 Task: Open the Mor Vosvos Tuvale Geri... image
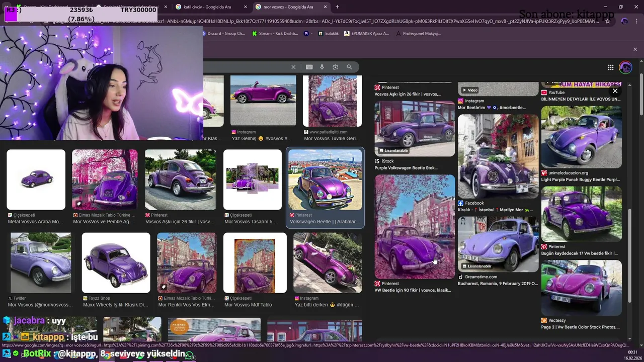[333, 101]
